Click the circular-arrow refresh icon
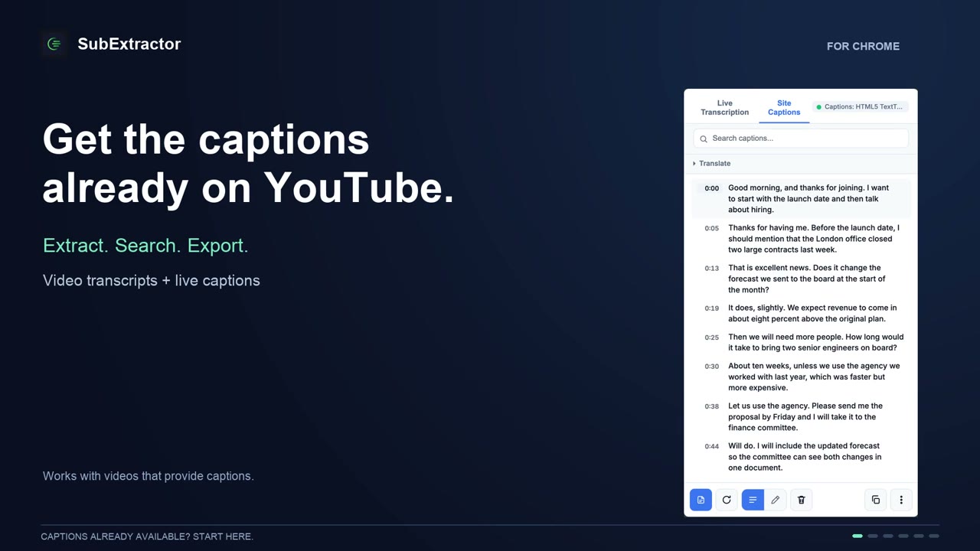 pos(727,500)
